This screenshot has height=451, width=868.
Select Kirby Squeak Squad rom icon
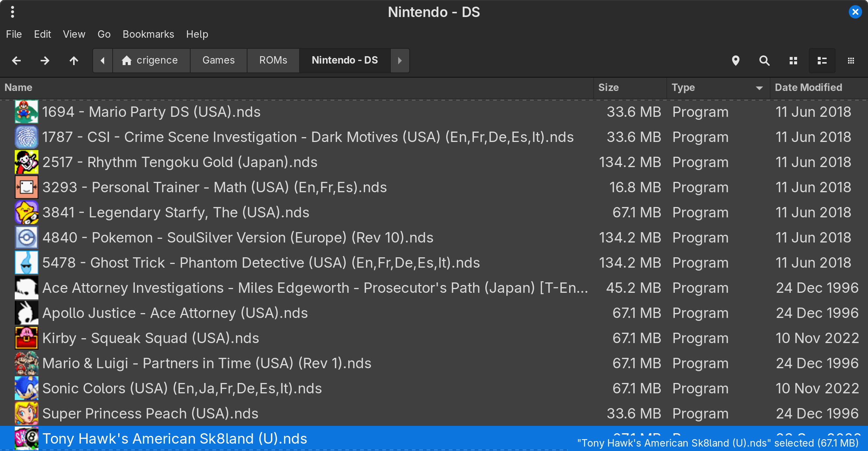tap(26, 338)
